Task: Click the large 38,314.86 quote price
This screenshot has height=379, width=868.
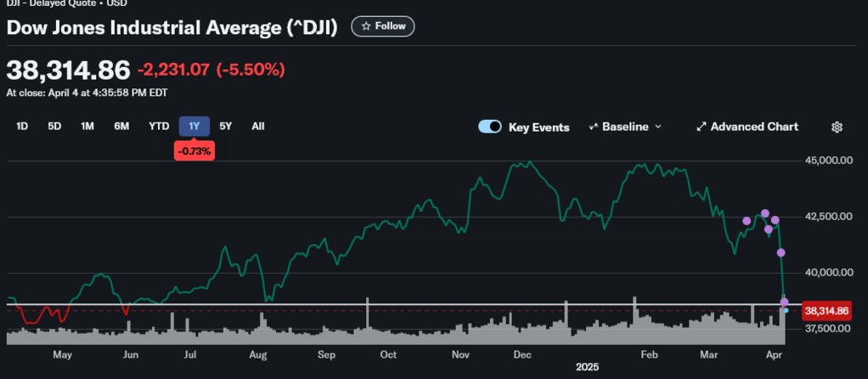Action: (x=68, y=70)
